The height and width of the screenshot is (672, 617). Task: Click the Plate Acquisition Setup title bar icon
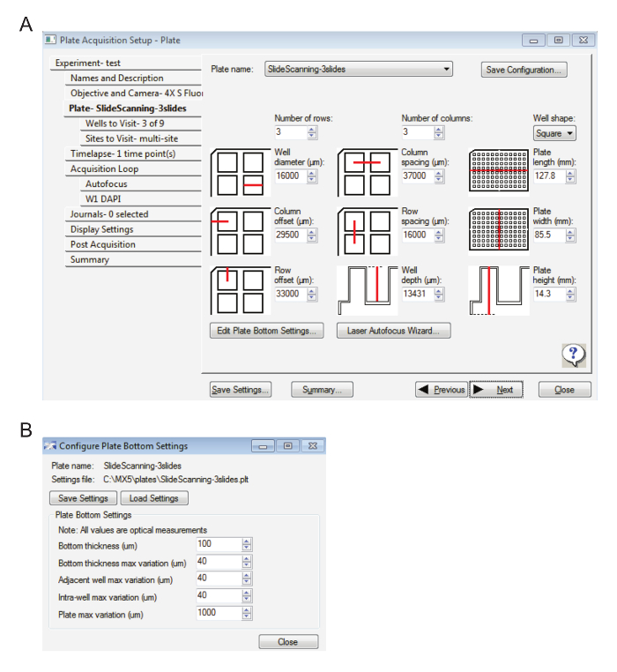50,40
